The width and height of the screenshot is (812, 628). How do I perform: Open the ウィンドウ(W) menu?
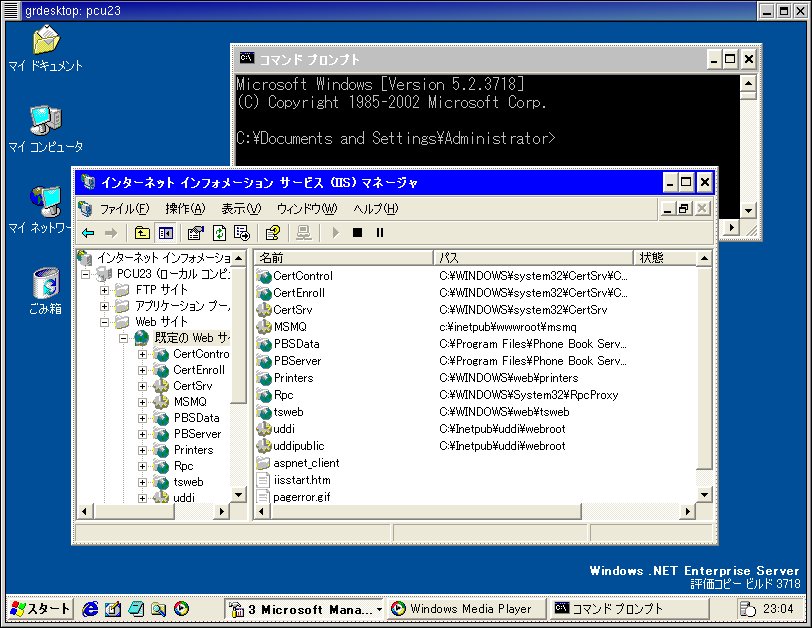point(307,209)
